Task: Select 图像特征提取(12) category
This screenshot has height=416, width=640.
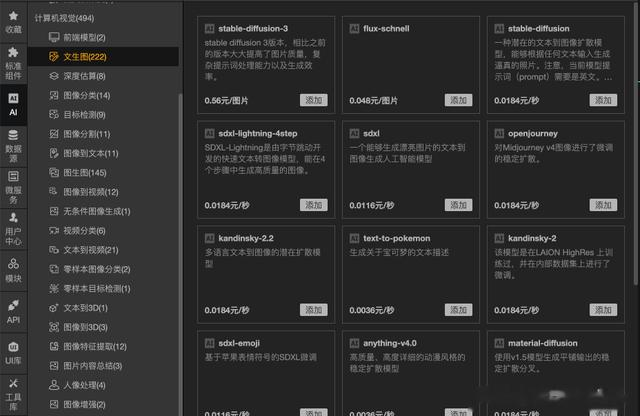Action: (x=95, y=346)
